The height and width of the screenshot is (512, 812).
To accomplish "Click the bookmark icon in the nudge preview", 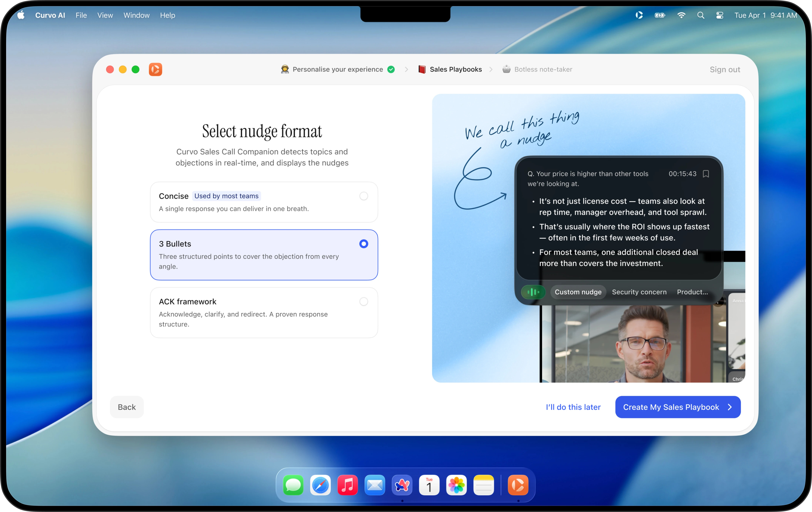I will click(706, 174).
